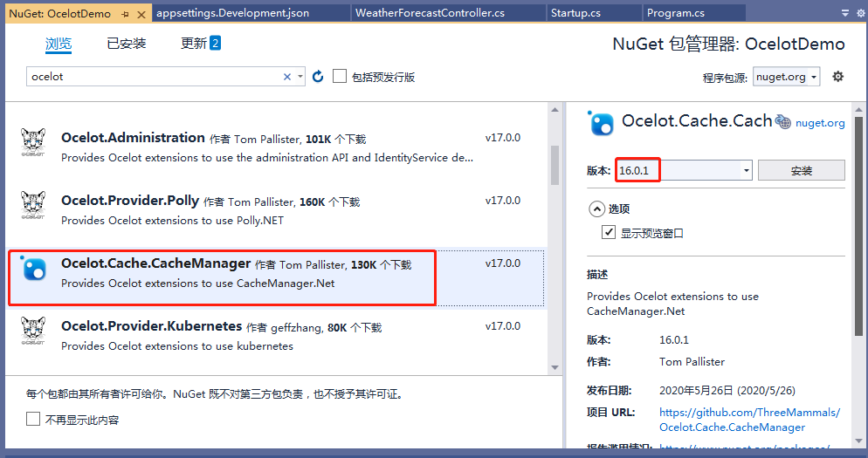The height and width of the screenshot is (458, 868).
Task: Open Program.cs tab
Action: 675,13
